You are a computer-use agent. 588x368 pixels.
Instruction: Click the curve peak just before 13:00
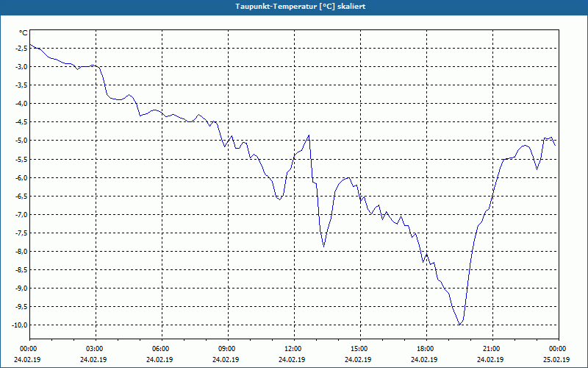click(309, 135)
